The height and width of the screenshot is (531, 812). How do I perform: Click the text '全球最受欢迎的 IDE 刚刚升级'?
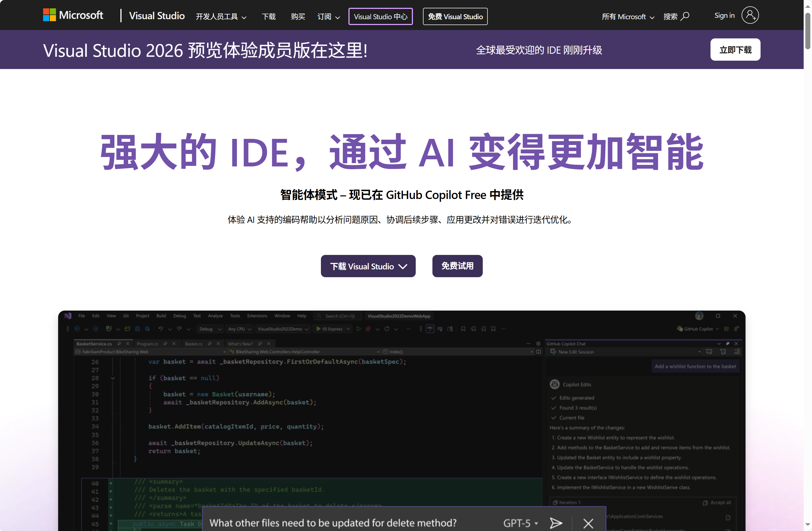pos(539,50)
